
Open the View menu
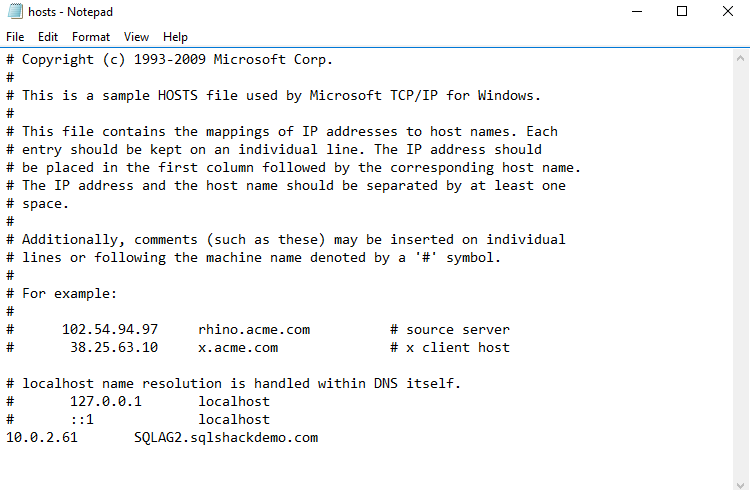coord(137,37)
